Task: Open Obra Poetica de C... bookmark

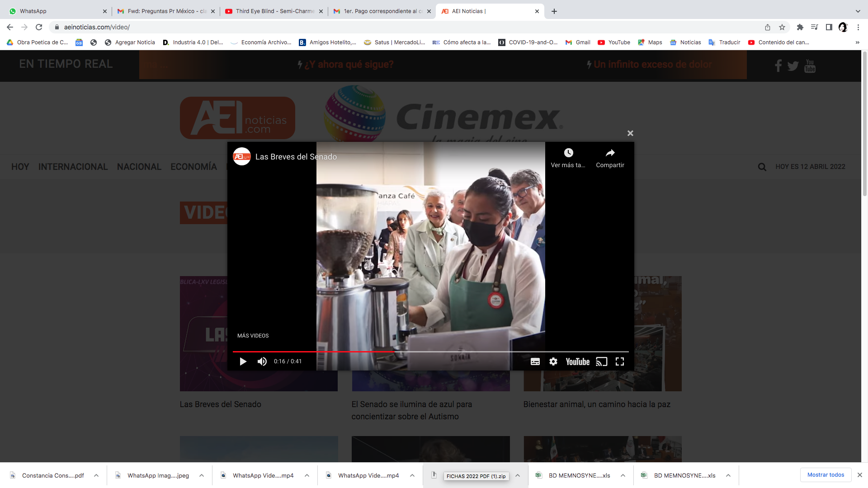Action: point(37,42)
